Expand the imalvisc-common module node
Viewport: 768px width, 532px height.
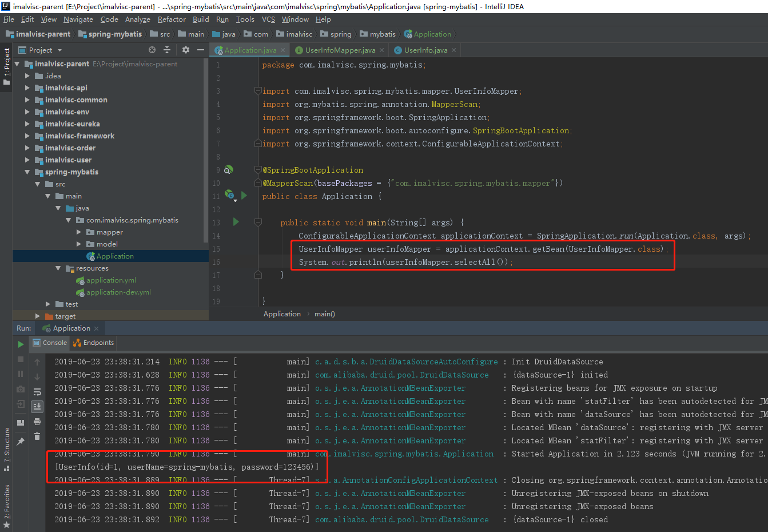27,100
